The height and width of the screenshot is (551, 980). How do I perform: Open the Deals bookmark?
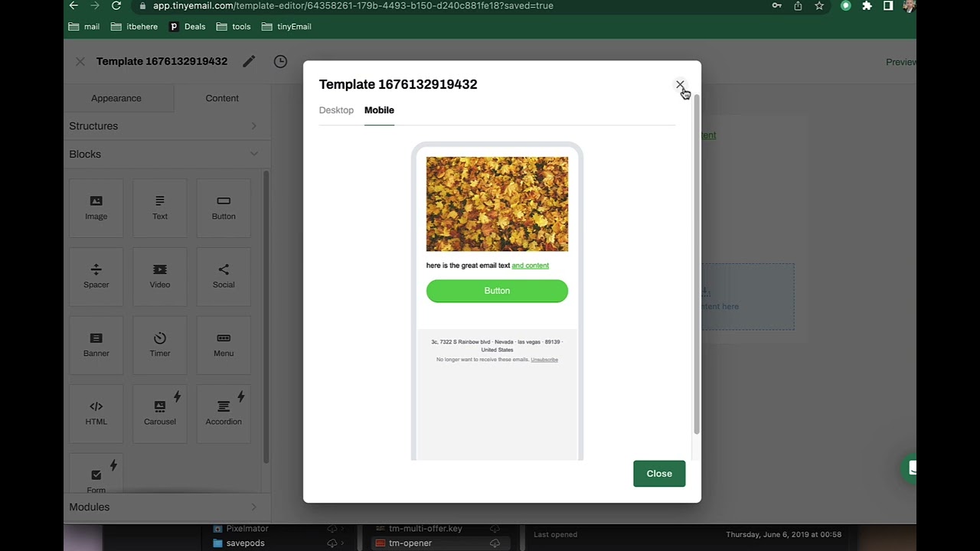pos(187,26)
